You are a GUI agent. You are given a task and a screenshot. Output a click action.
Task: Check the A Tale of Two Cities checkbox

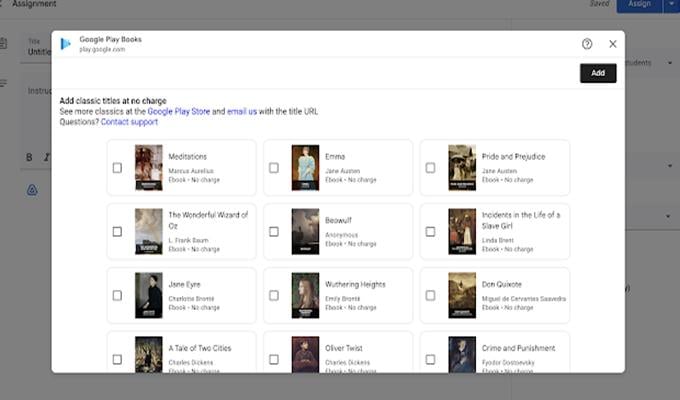click(117, 359)
